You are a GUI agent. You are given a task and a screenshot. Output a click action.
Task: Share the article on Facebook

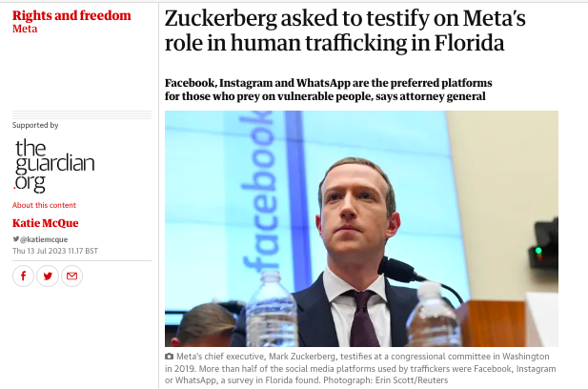click(24, 276)
